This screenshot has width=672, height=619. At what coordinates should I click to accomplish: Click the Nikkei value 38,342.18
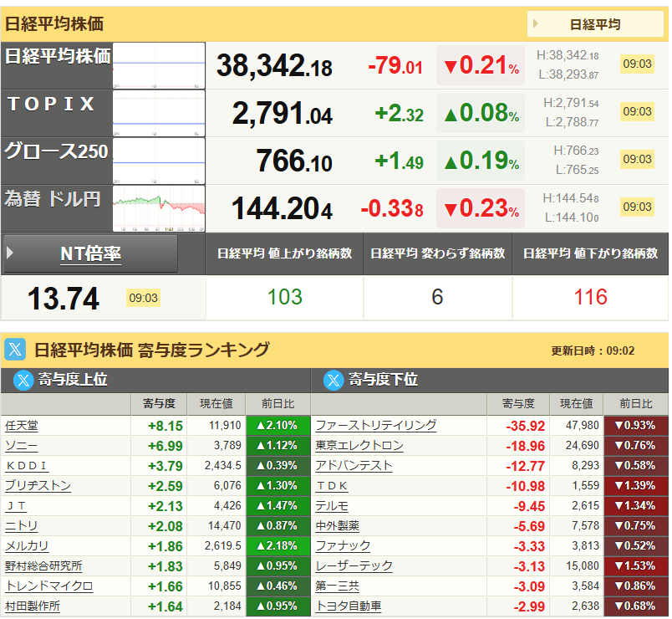[274, 66]
